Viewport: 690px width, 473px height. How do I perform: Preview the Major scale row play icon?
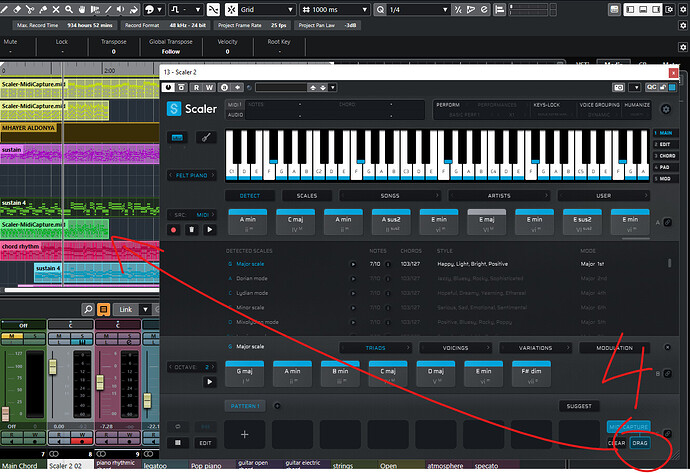(x=353, y=264)
